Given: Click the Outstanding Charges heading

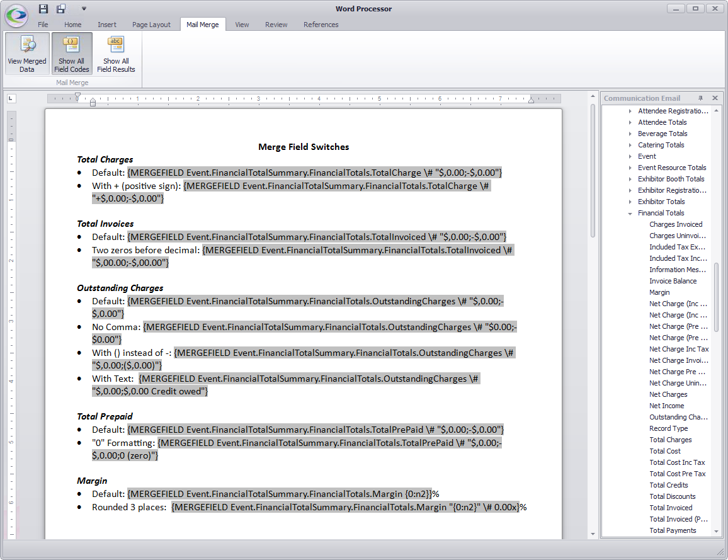Looking at the screenshot, I should point(120,288).
